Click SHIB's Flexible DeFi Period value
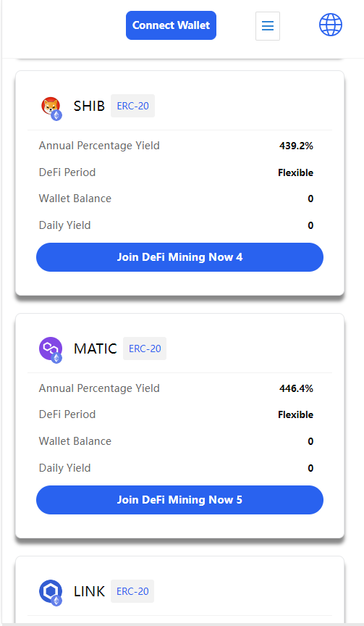The height and width of the screenshot is (626, 364). coord(295,173)
